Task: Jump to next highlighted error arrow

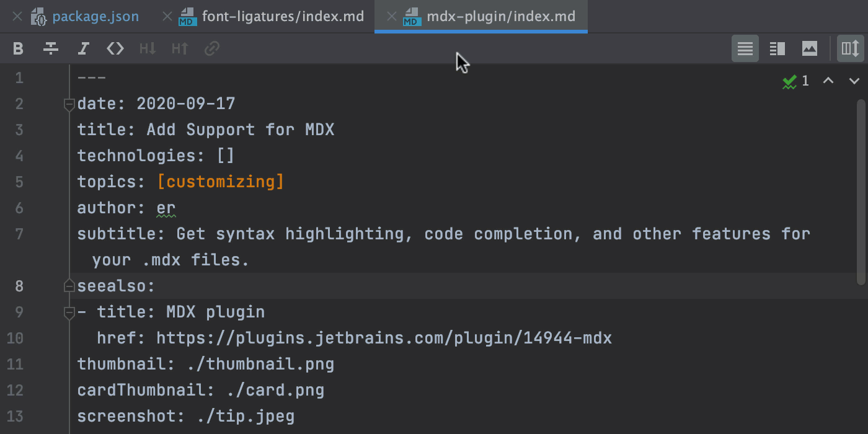Action: click(x=854, y=81)
